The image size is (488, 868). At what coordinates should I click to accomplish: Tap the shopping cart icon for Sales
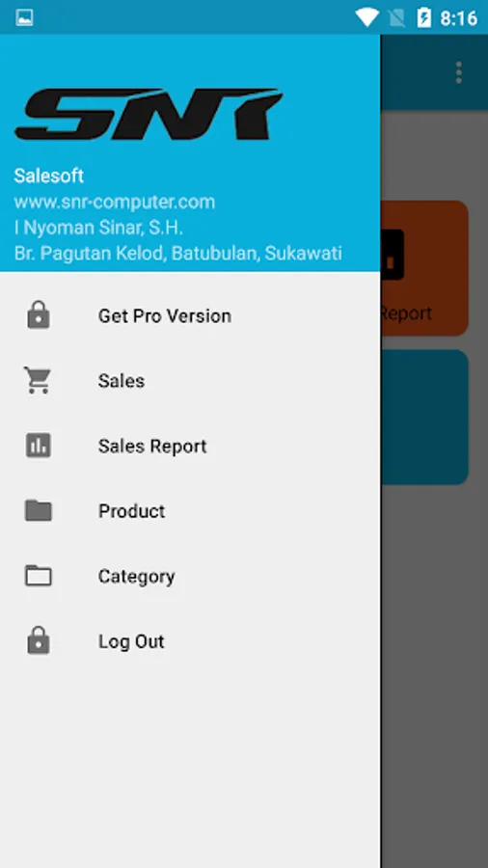(x=38, y=380)
